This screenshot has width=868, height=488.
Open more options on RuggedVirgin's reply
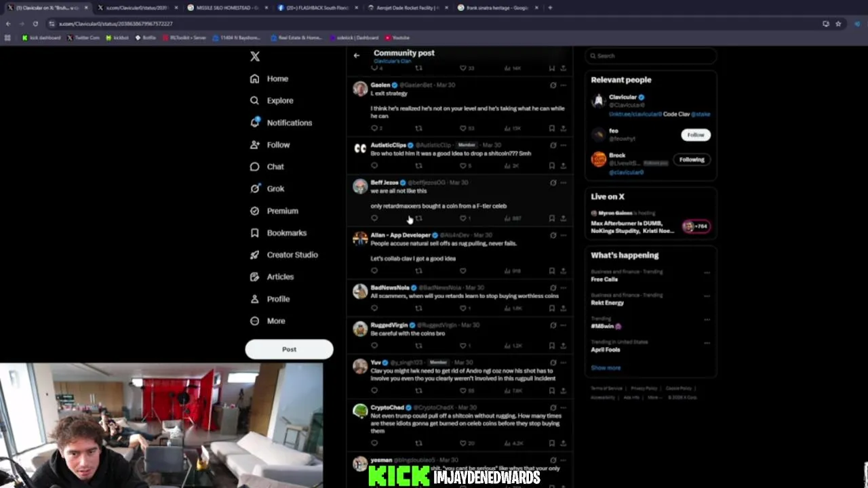click(x=563, y=325)
